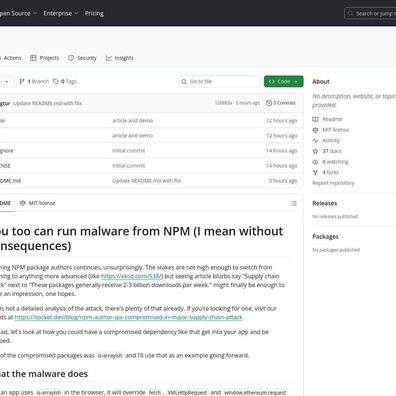The image size is (396, 396).
Task: Open the Security tab
Action: (x=82, y=58)
